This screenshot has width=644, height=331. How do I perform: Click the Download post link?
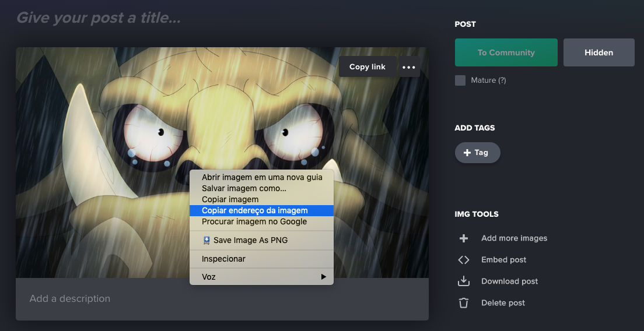509,281
